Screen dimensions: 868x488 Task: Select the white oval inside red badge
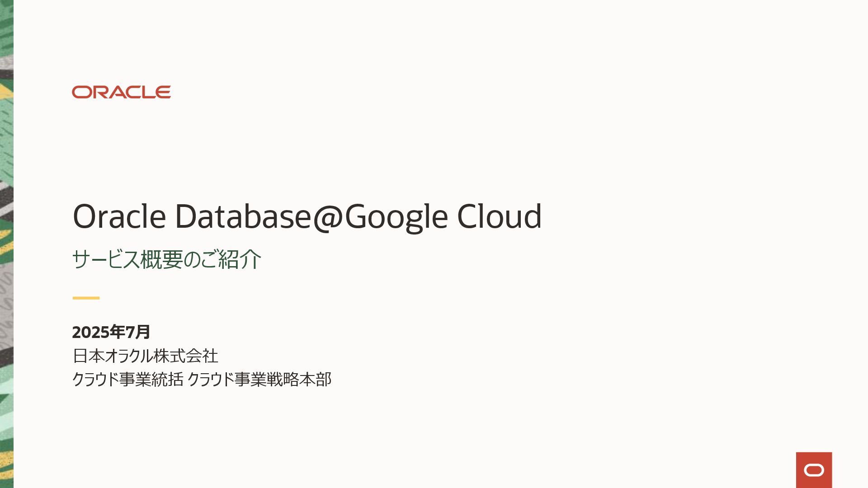(x=814, y=470)
